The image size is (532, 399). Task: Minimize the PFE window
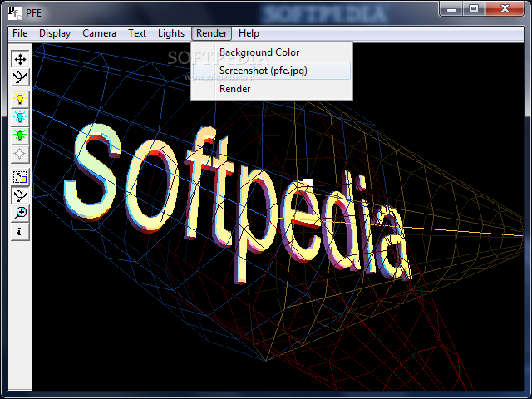(x=451, y=9)
